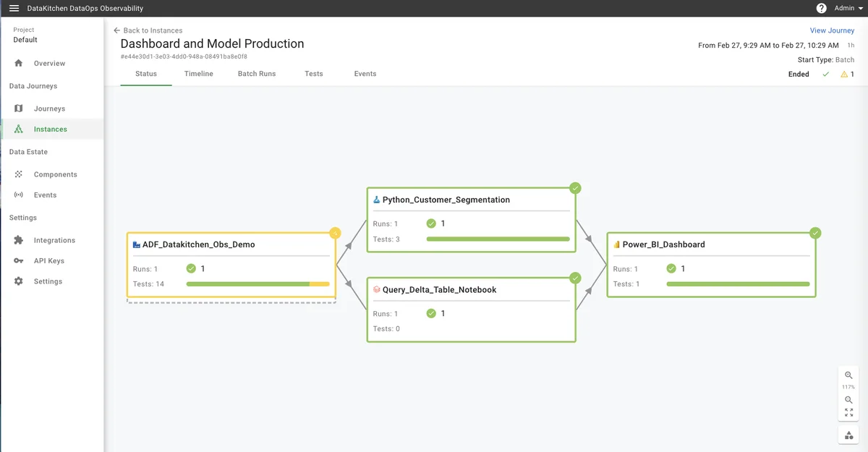This screenshot has width=868, height=452.
Task: Zoom out of the journey graph
Action: click(x=848, y=400)
